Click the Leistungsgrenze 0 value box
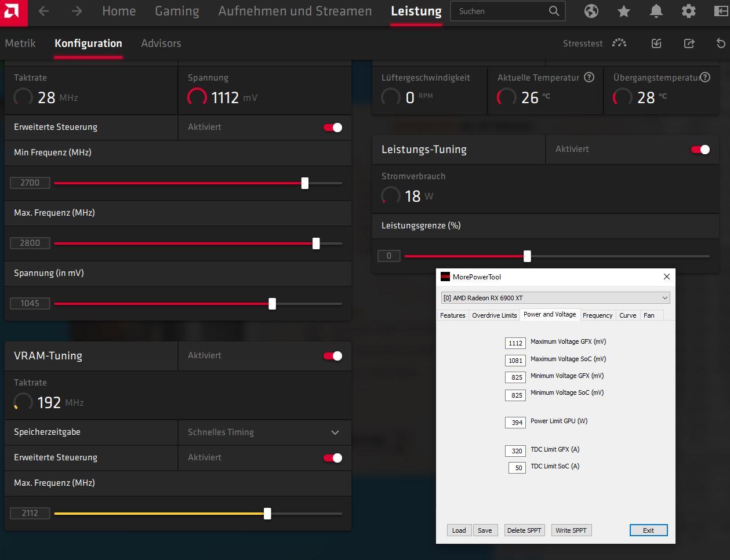The width and height of the screenshot is (730, 560). coord(389,256)
